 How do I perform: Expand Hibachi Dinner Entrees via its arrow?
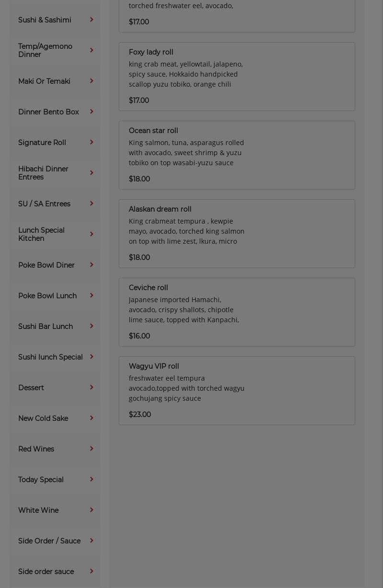[x=91, y=173]
